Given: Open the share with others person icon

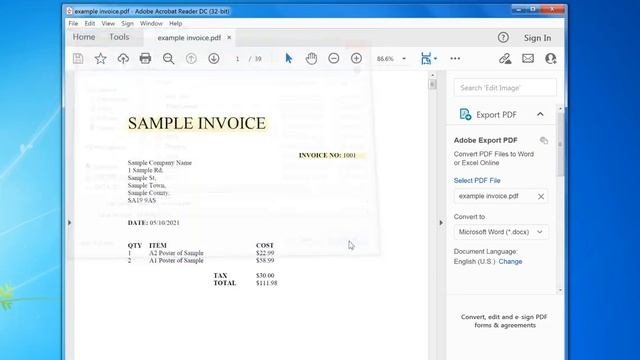Looking at the screenshot, I should (x=551, y=58).
